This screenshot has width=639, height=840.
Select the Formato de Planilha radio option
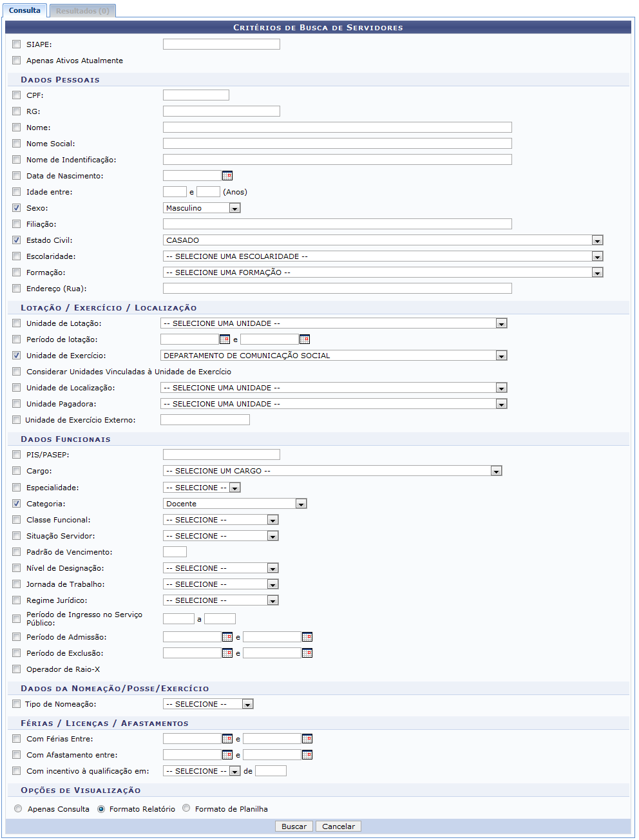coord(186,808)
